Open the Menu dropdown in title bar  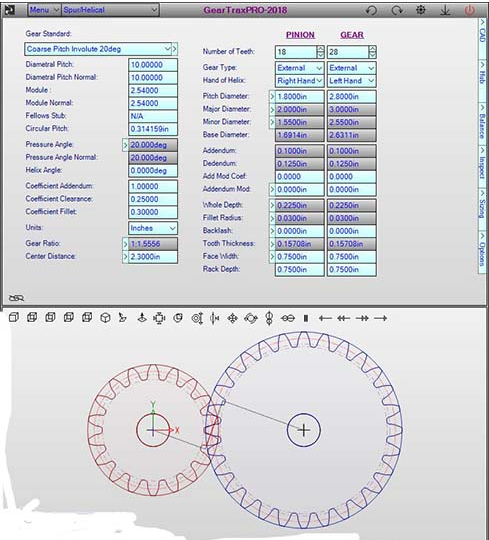[44, 10]
